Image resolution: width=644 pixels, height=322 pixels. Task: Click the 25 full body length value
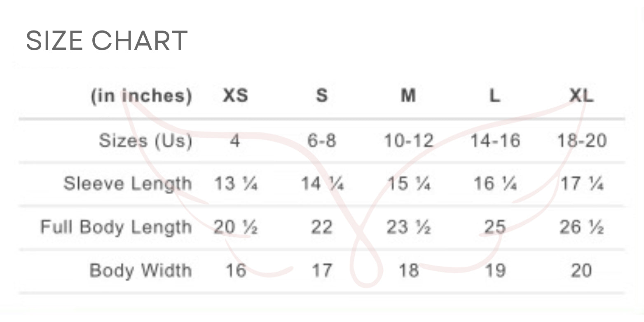coord(495,227)
